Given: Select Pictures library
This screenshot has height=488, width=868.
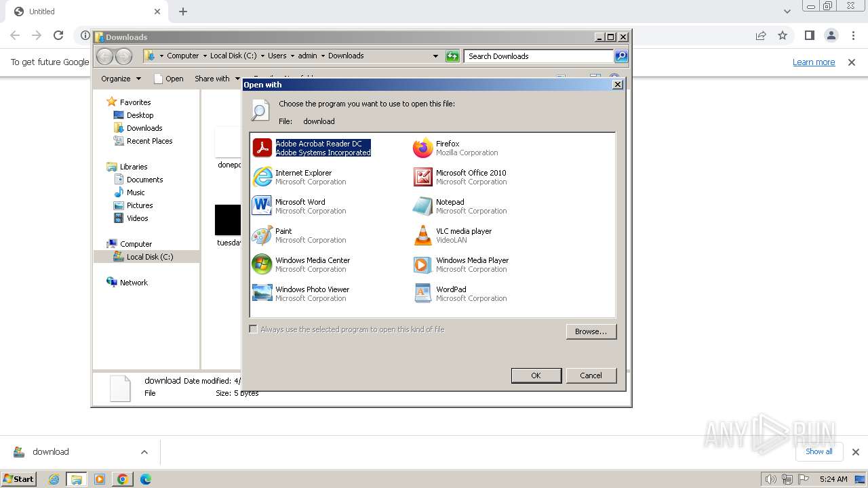Looking at the screenshot, I should (x=140, y=205).
